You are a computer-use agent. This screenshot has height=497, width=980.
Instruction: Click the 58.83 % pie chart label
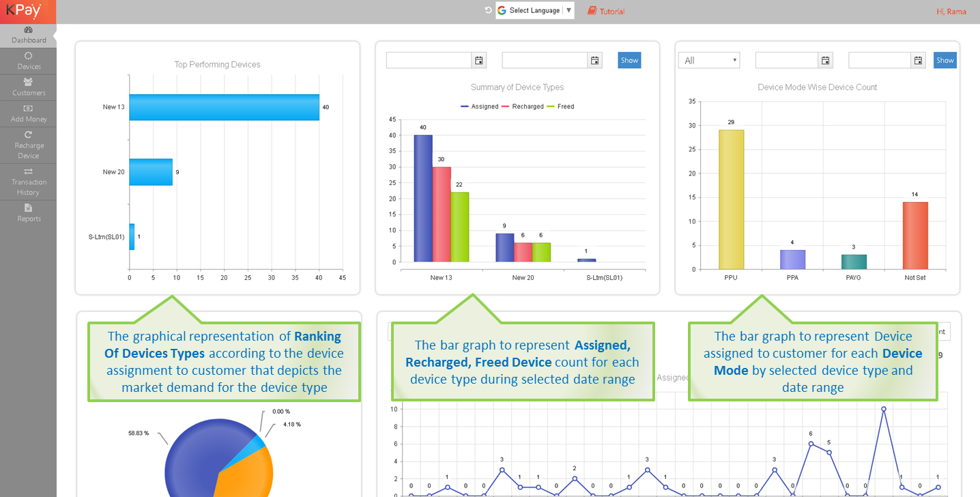[139, 433]
